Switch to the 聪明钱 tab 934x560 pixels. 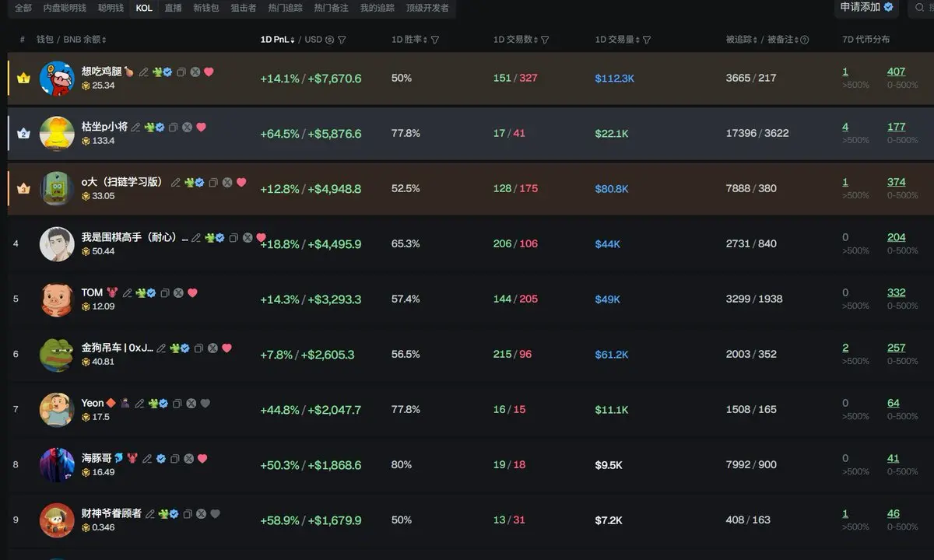point(111,8)
